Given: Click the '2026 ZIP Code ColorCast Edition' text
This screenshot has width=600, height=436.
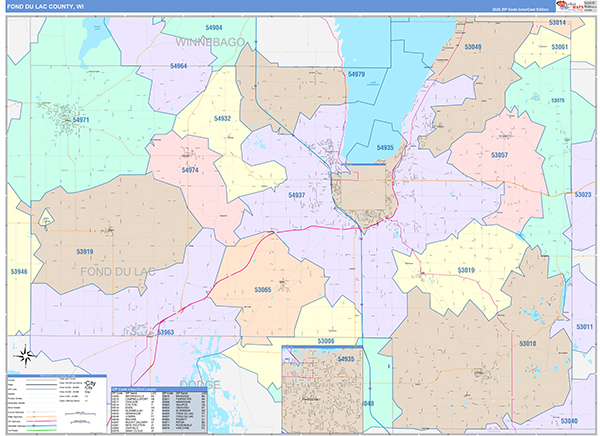Looking at the screenshot, I should pos(520,8).
